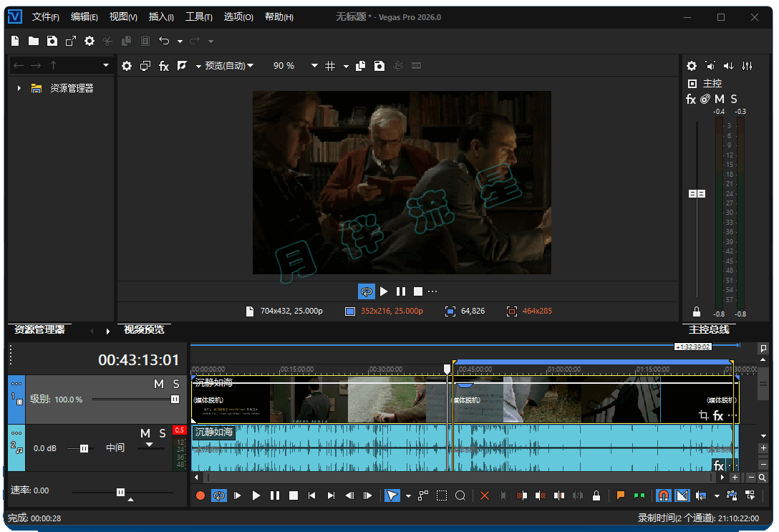Undo the last action with the curved arrow
This screenshot has width=779, height=532.
pos(164,42)
